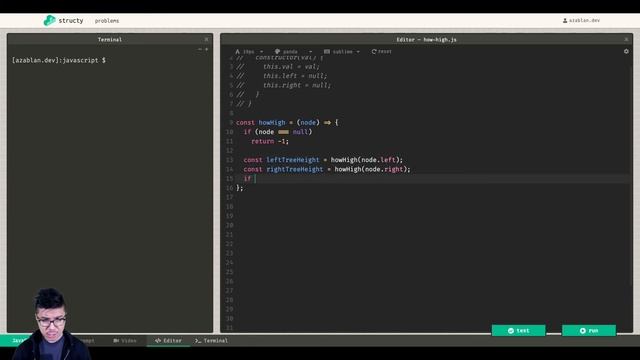Switch to the Editor tab
640x360 pixels.
pos(168,340)
